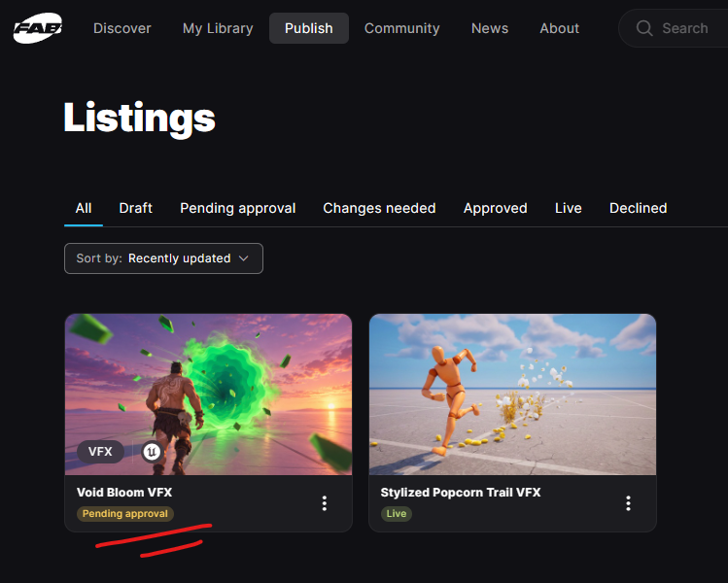
Task: Switch to the Draft tab
Action: click(135, 208)
